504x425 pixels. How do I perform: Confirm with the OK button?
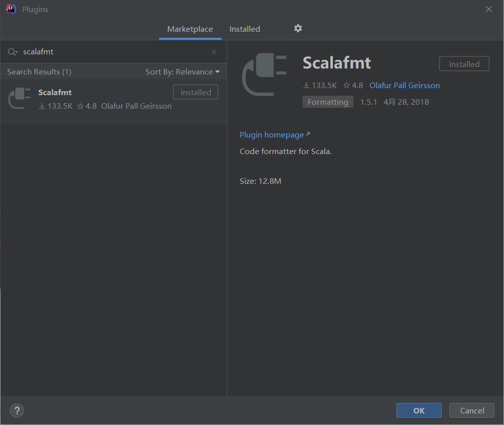click(x=418, y=410)
